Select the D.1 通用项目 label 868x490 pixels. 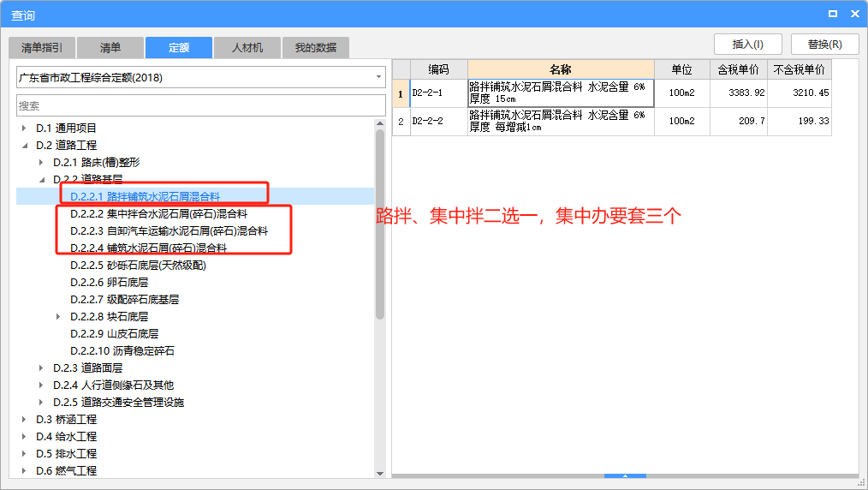67,128
